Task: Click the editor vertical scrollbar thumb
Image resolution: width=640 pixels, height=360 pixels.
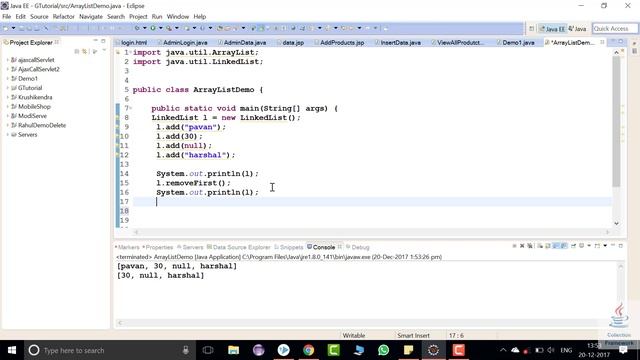Action: (x=616, y=122)
